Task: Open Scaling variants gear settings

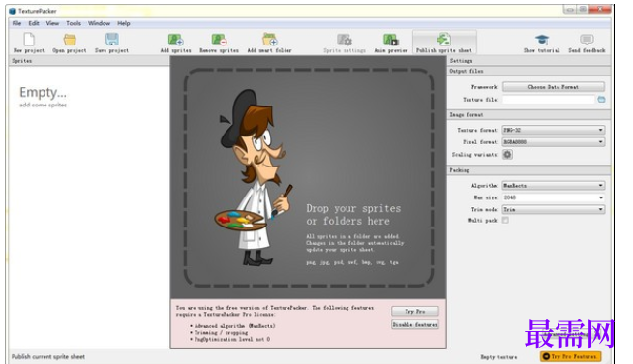Action: click(507, 154)
